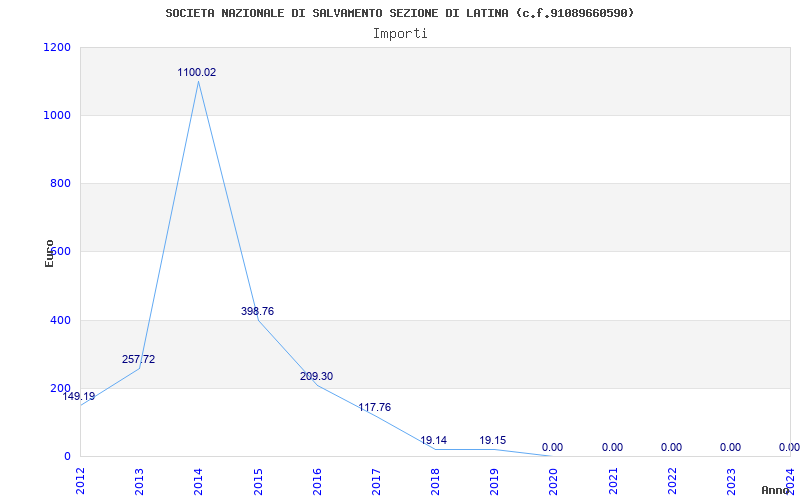Select the 117.76 data label
The width and height of the screenshot is (800, 500).
pyautogui.click(x=374, y=407)
